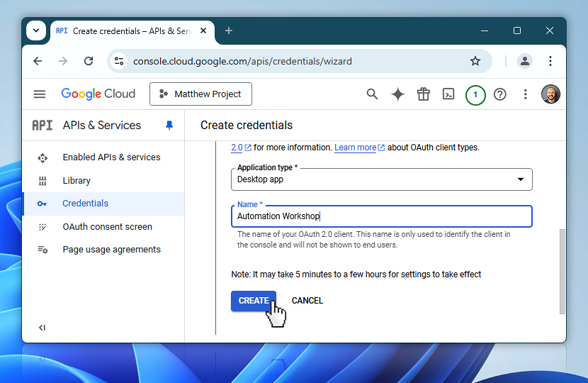The image size is (588, 383).
Task: Activate the Cloud Shell terminal icon
Action: 448,94
